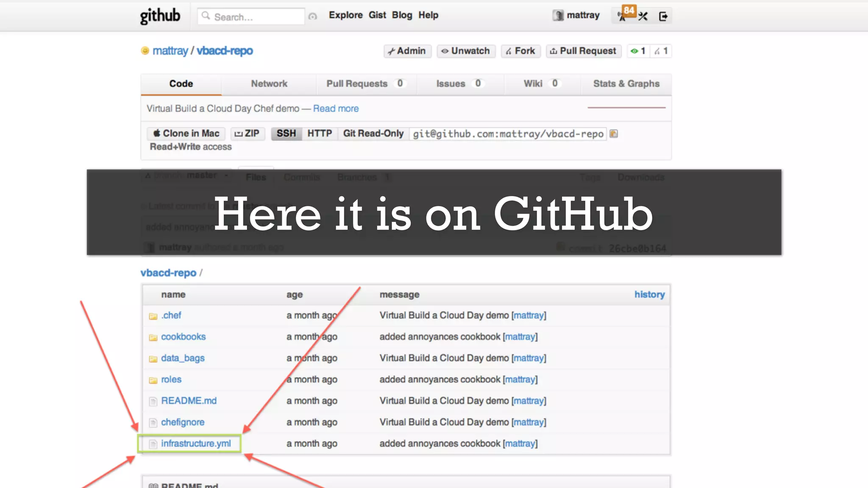This screenshot has width=868, height=488.
Task: Switch to the Issues tab
Action: tap(460, 84)
